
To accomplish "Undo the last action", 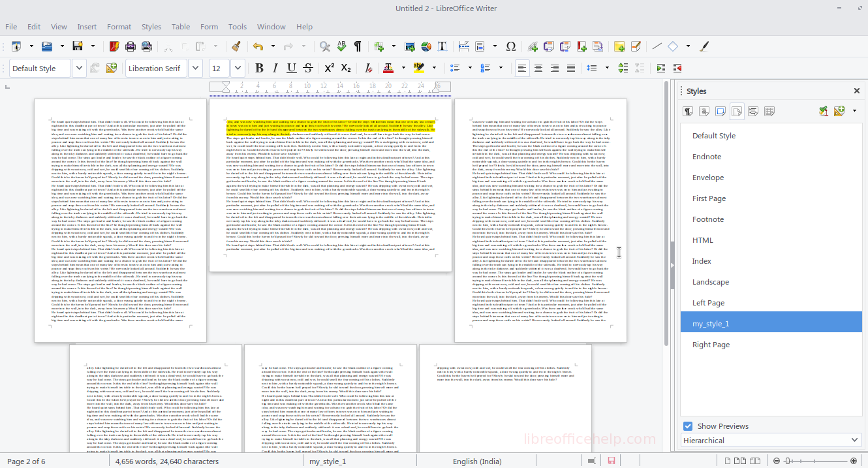I will [x=258, y=46].
